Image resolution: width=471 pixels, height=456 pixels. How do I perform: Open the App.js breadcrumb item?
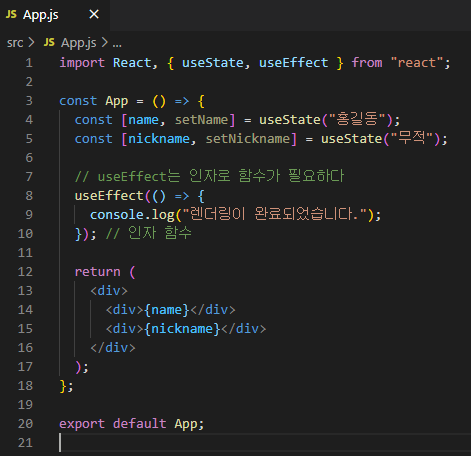tap(79, 43)
